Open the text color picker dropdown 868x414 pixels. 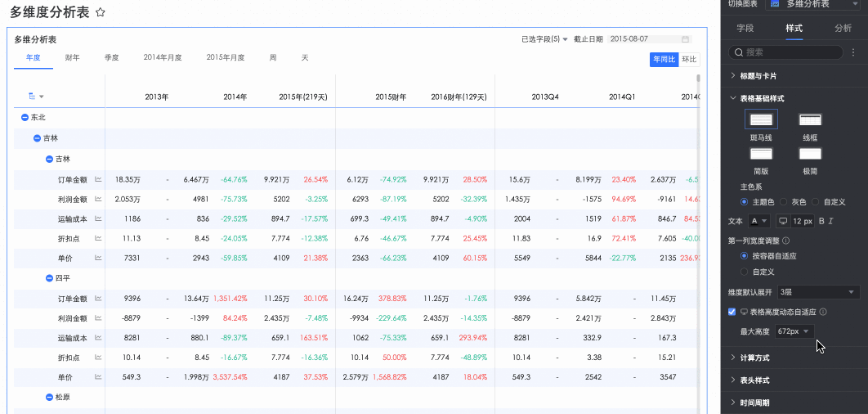(759, 221)
